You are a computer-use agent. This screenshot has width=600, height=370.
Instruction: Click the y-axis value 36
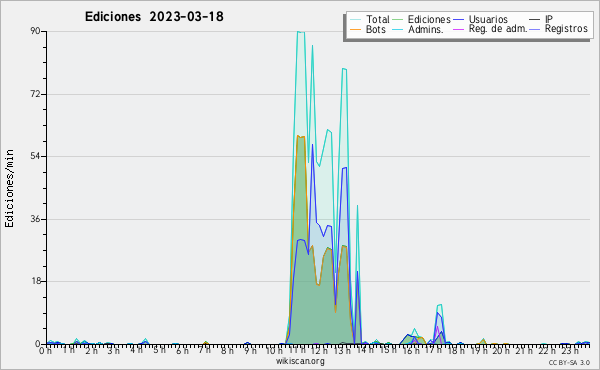36,219
